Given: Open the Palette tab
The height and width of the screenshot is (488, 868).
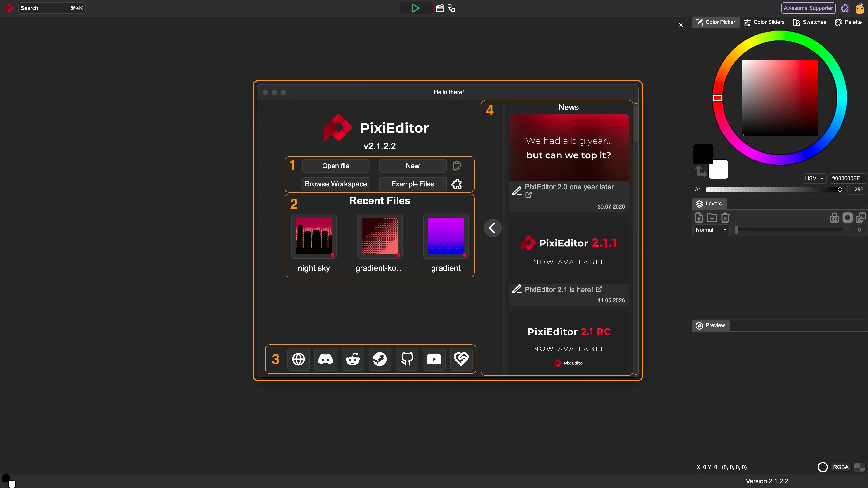Looking at the screenshot, I should click(x=848, y=22).
